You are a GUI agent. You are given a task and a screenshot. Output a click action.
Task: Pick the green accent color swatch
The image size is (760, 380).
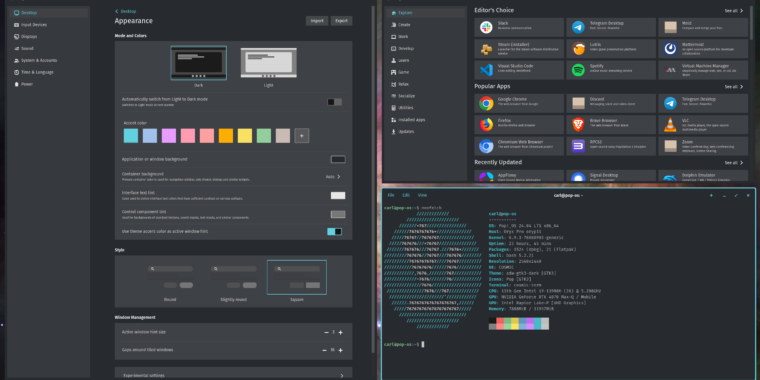click(x=264, y=136)
